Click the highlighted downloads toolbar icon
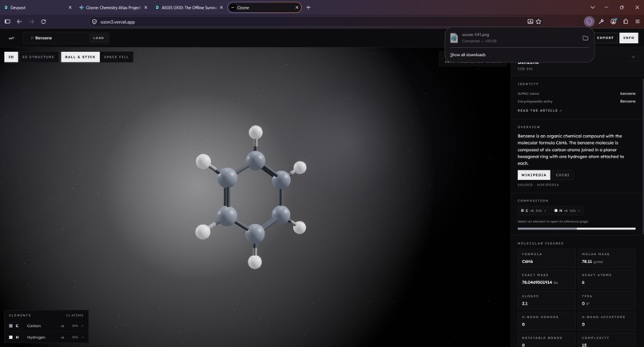The width and height of the screenshot is (644, 347). coord(589,22)
